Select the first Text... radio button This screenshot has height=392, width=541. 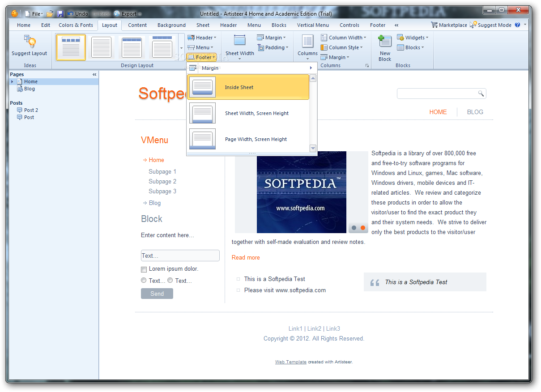(144, 281)
